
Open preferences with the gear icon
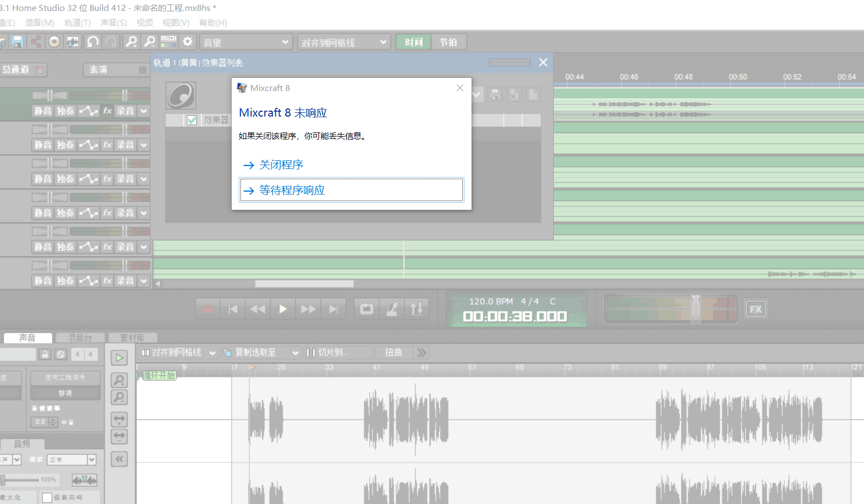tap(188, 42)
